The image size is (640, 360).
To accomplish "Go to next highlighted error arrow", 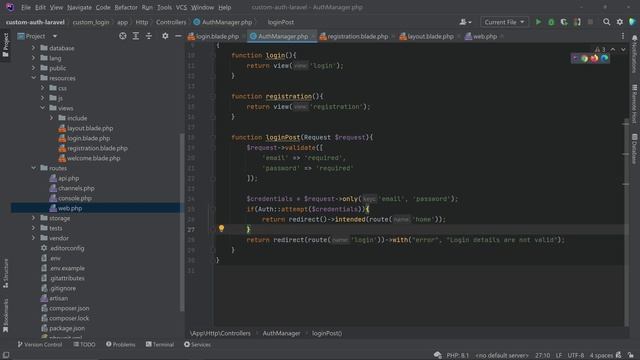I will (623, 49).
